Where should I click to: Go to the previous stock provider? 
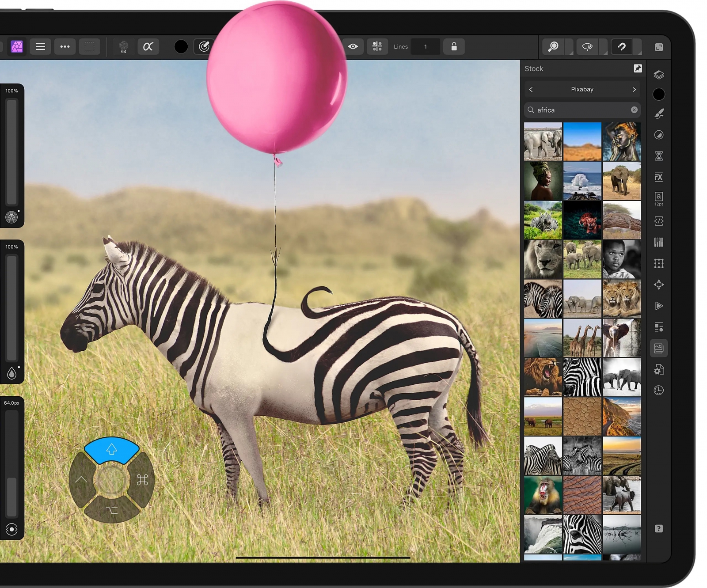tap(531, 89)
